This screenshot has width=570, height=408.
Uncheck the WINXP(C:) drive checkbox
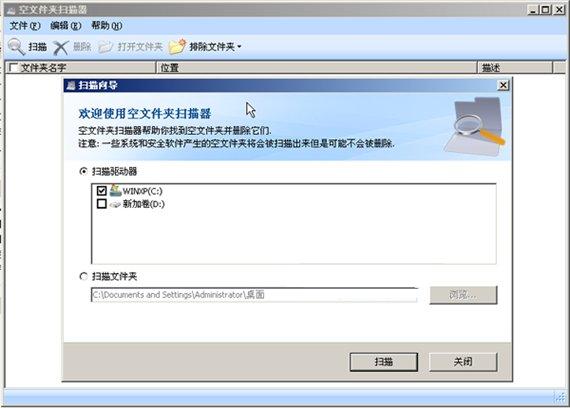tap(101, 191)
